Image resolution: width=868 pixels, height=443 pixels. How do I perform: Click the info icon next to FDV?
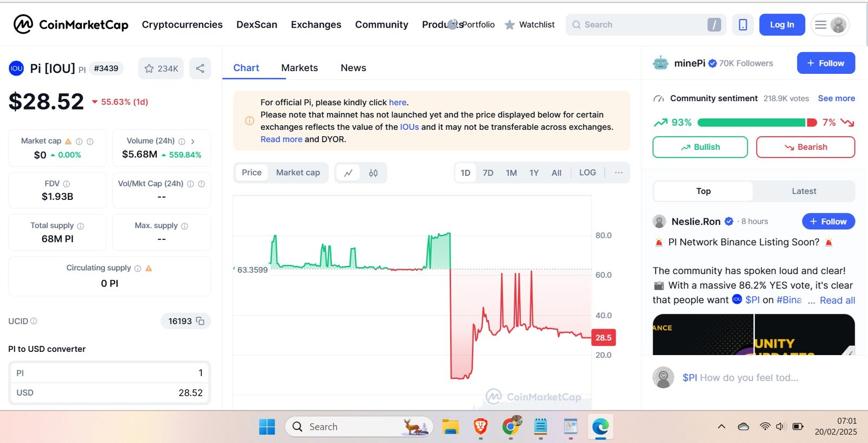tap(66, 184)
